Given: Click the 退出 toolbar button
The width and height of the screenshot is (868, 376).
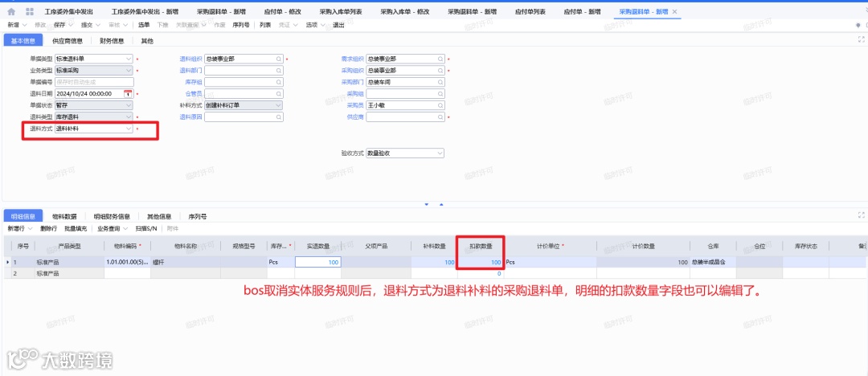Looking at the screenshot, I should click(339, 25).
